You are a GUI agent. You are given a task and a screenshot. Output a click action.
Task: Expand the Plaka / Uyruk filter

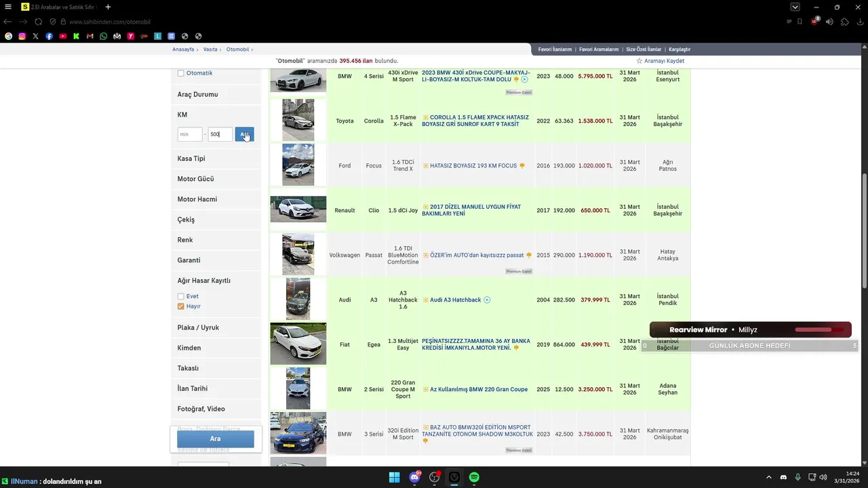[216, 327]
